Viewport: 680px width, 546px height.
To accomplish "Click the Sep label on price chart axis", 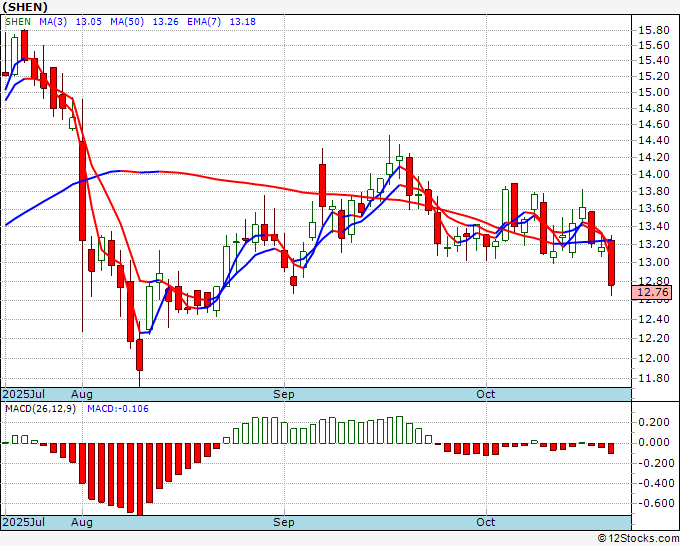I will [x=284, y=394].
